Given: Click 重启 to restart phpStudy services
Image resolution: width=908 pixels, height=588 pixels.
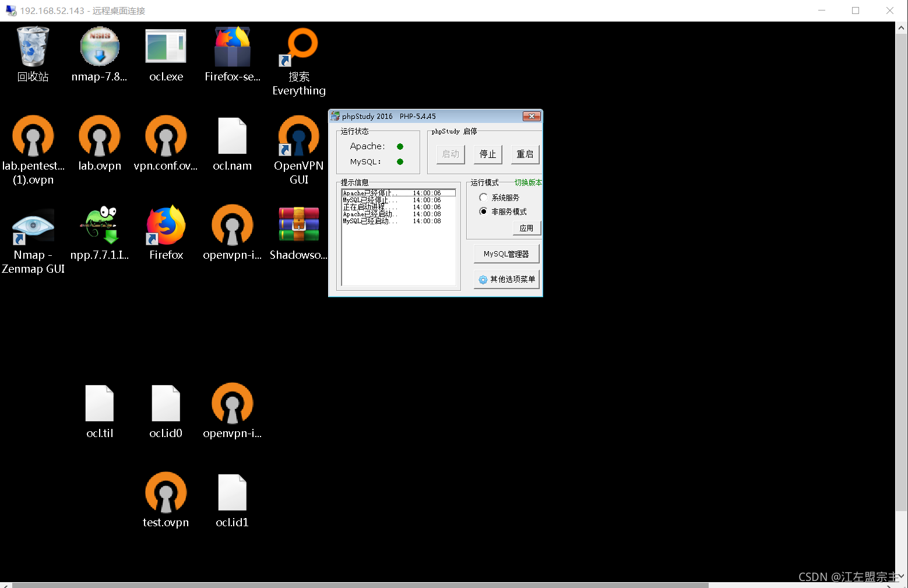Looking at the screenshot, I should (x=525, y=154).
